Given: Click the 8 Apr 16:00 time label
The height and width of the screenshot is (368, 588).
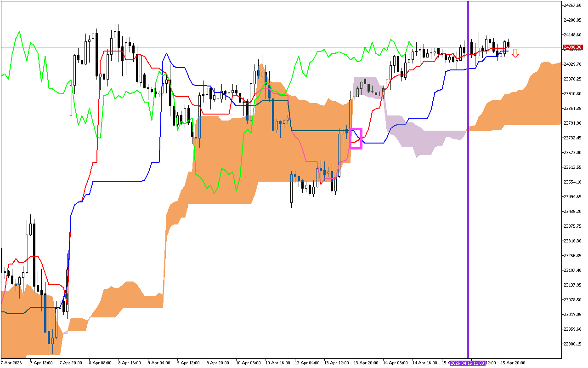Looking at the screenshot, I should 129,363.
